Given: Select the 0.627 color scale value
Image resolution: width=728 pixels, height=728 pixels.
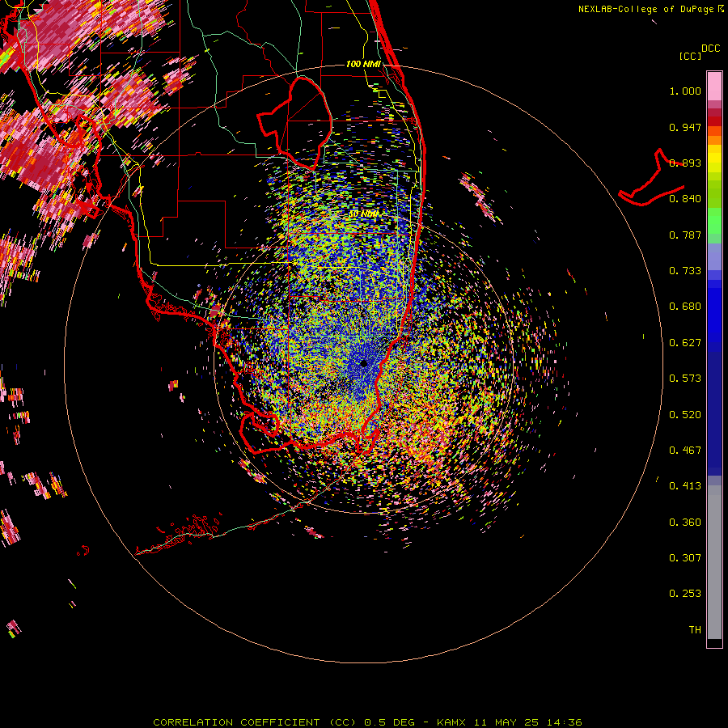Looking at the screenshot, I should (x=685, y=343).
